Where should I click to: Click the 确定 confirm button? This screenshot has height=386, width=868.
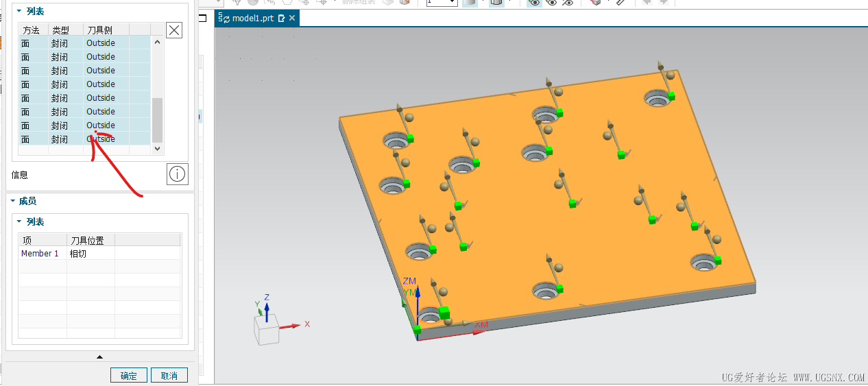coord(129,376)
